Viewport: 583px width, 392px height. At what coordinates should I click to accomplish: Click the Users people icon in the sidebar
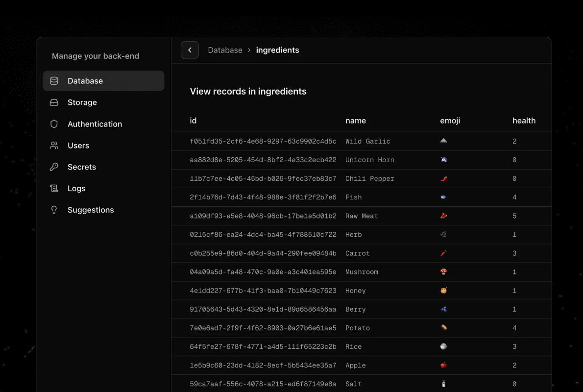[54, 146]
